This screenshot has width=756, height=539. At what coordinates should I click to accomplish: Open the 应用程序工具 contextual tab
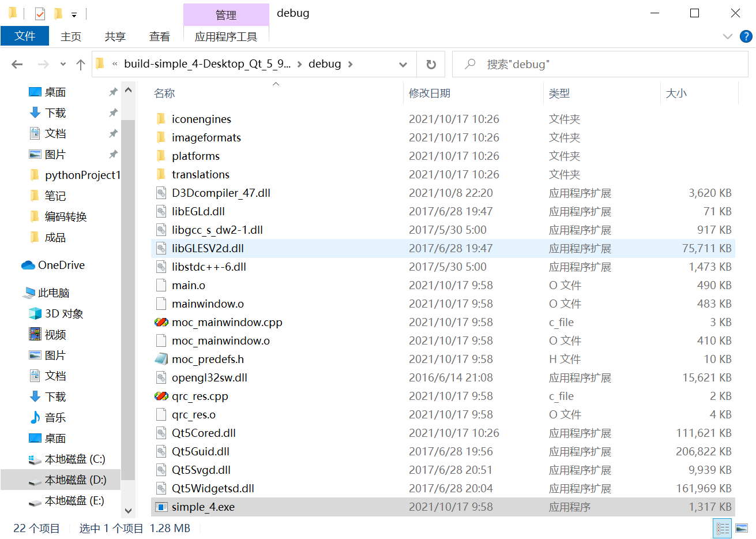point(226,36)
